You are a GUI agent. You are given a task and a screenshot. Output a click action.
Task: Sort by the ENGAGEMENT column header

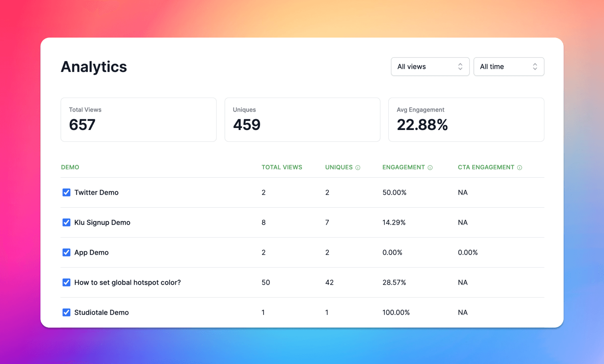click(404, 167)
